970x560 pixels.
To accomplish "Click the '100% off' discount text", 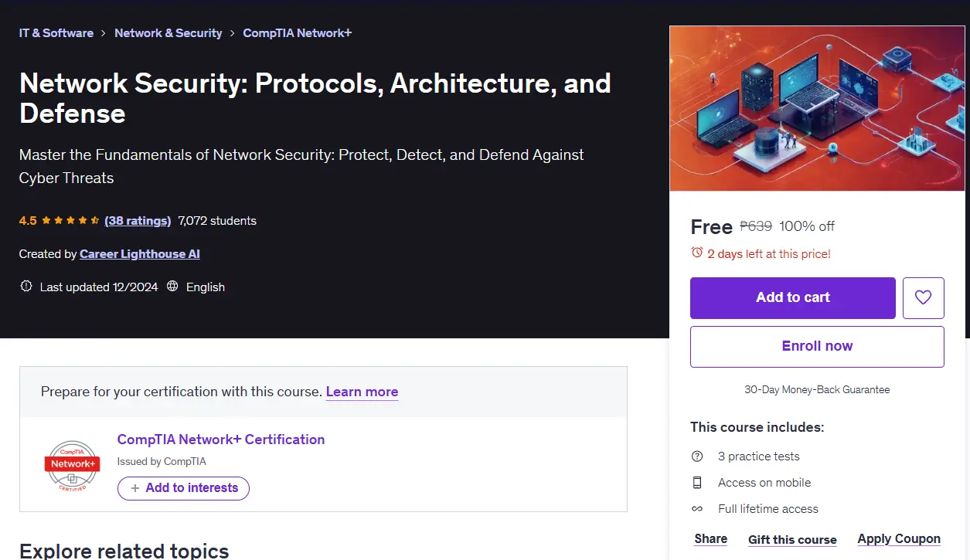I will [x=807, y=226].
